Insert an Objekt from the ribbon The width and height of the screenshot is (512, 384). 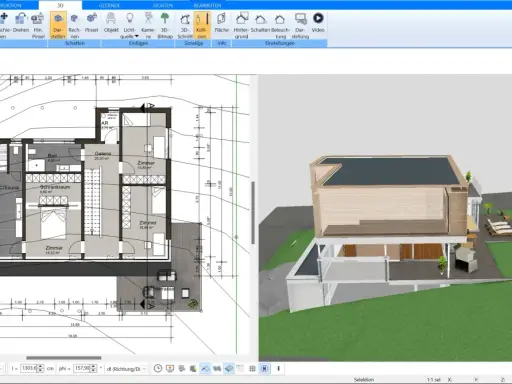point(111,23)
